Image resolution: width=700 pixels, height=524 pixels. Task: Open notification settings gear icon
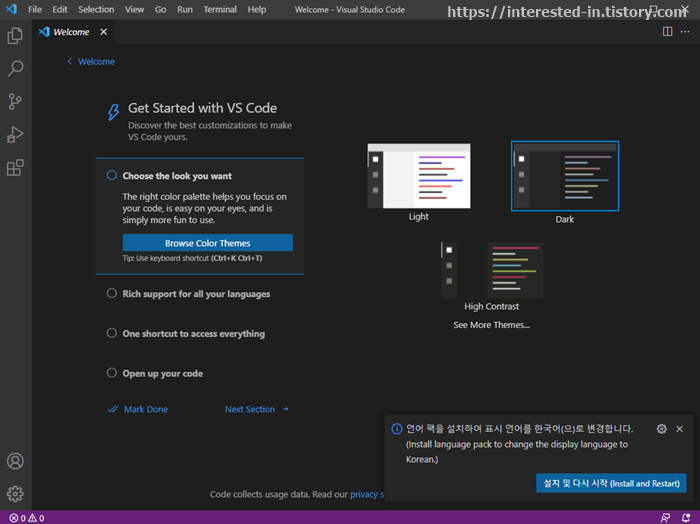(662, 429)
